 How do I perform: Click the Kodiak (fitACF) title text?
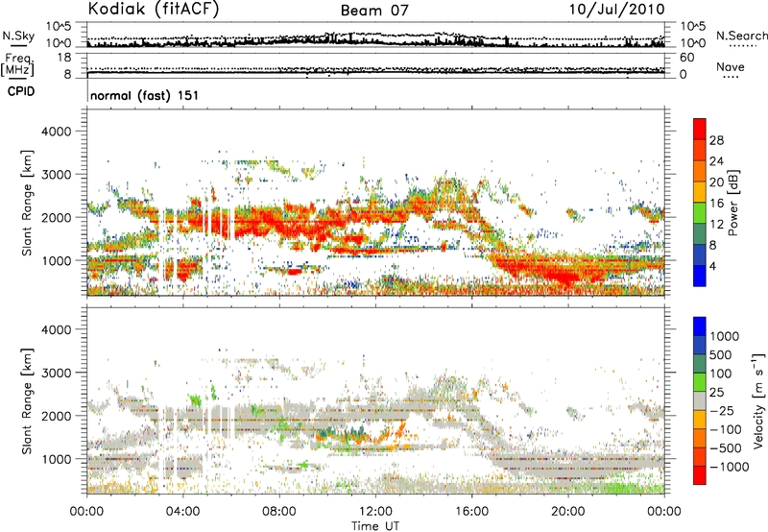tap(154, 9)
